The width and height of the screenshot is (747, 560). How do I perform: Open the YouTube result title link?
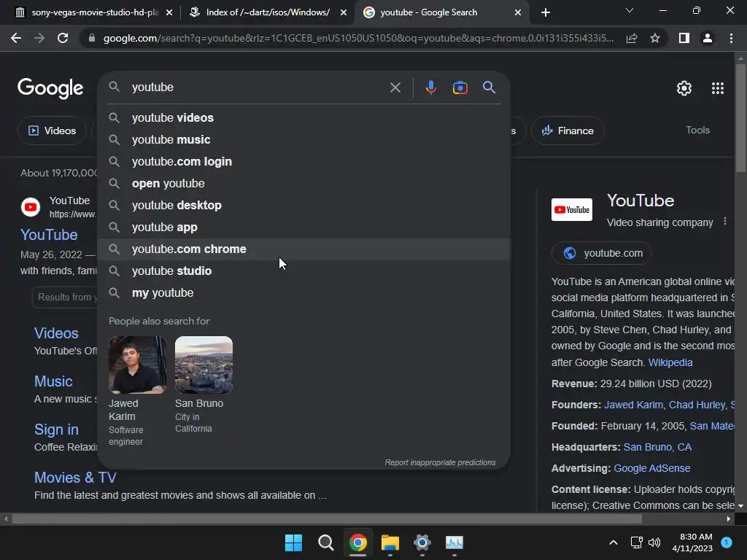coord(49,235)
